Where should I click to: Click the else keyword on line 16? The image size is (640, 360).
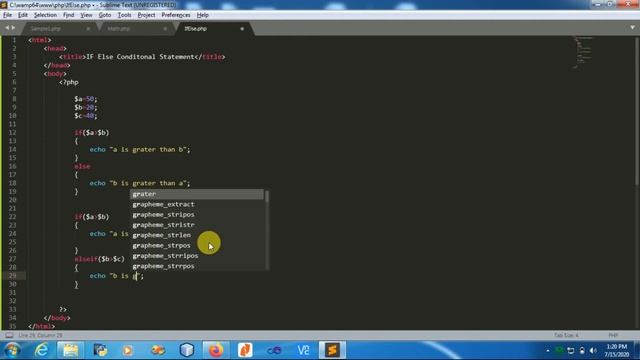[x=82, y=167]
